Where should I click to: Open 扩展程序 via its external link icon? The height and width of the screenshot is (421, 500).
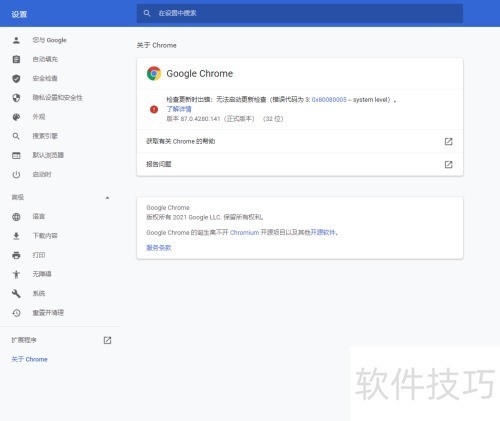coord(107,340)
